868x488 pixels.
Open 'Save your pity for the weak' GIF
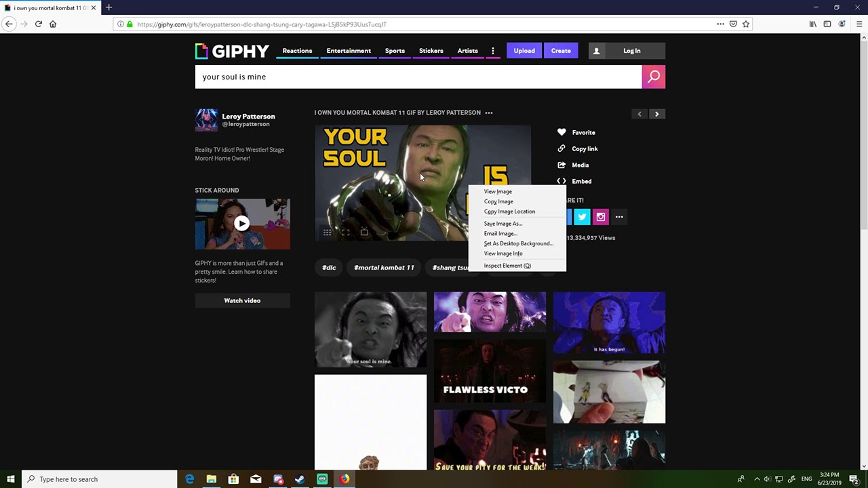pyautogui.click(x=490, y=440)
